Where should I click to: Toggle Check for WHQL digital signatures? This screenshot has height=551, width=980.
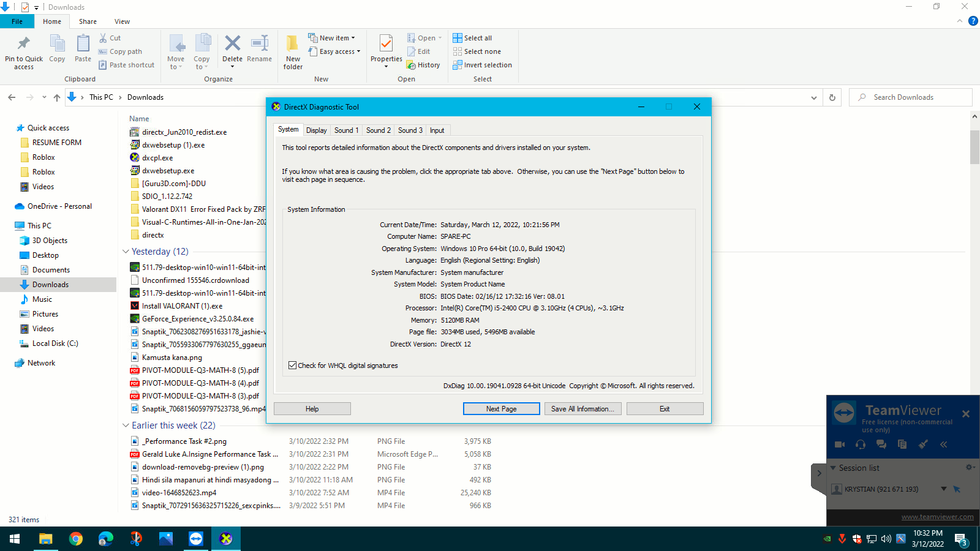(293, 365)
